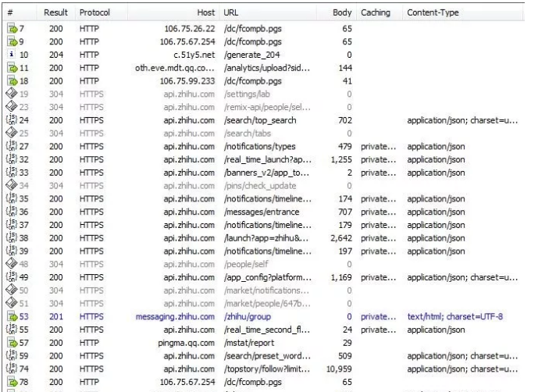Image resolution: width=556 pixels, height=392 pixels.
Task: Click the info icon for session 10
Action: click(x=12, y=55)
